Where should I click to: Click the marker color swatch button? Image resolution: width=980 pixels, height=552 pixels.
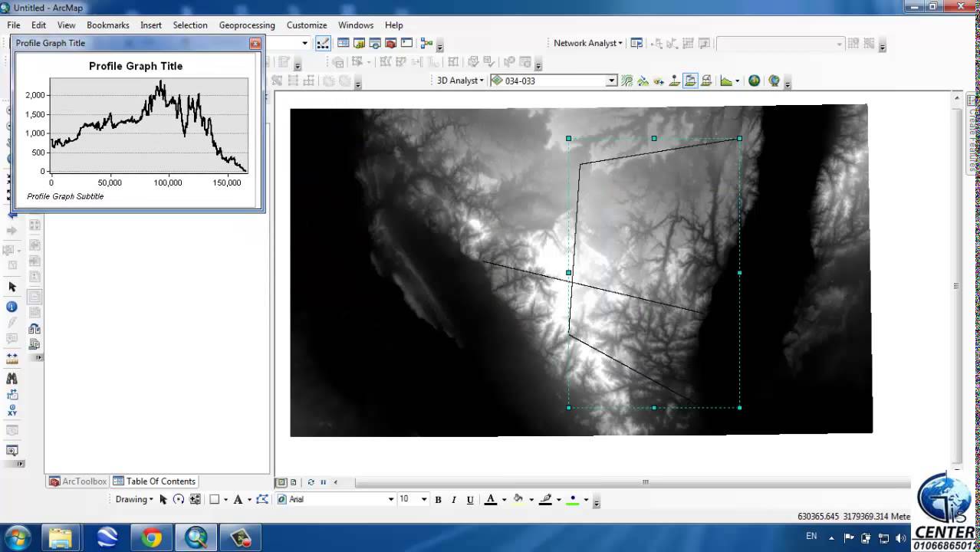coord(572,500)
